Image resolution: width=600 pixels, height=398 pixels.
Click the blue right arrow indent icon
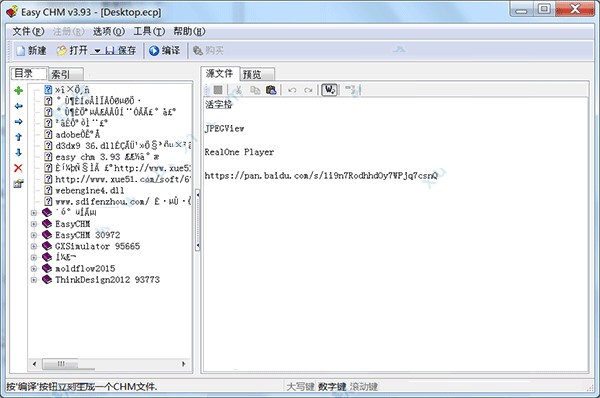coord(18,122)
